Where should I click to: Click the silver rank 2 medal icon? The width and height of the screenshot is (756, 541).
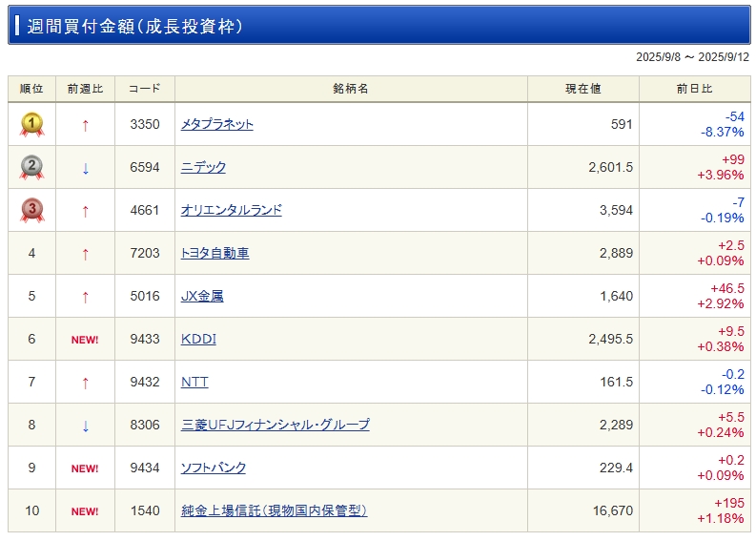pyautogui.click(x=31, y=168)
